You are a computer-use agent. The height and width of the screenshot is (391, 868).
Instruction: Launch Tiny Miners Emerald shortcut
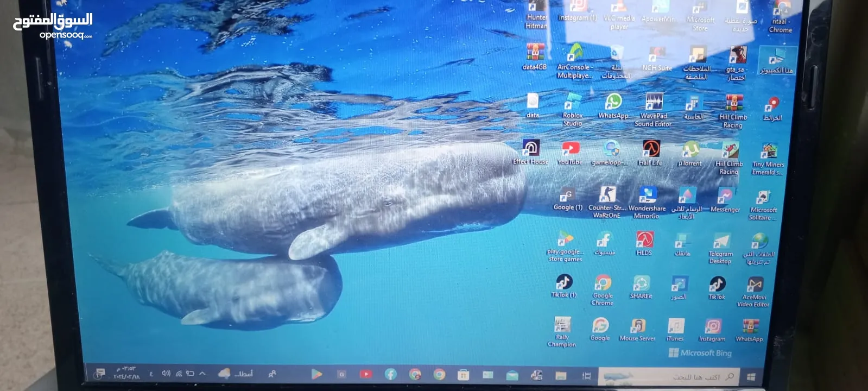pyautogui.click(x=768, y=160)
